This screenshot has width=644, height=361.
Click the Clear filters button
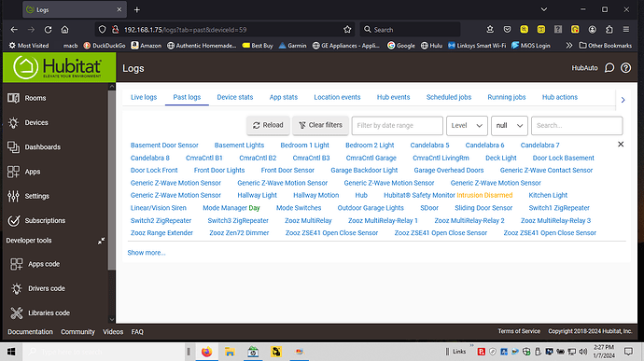tap(320, 125)
